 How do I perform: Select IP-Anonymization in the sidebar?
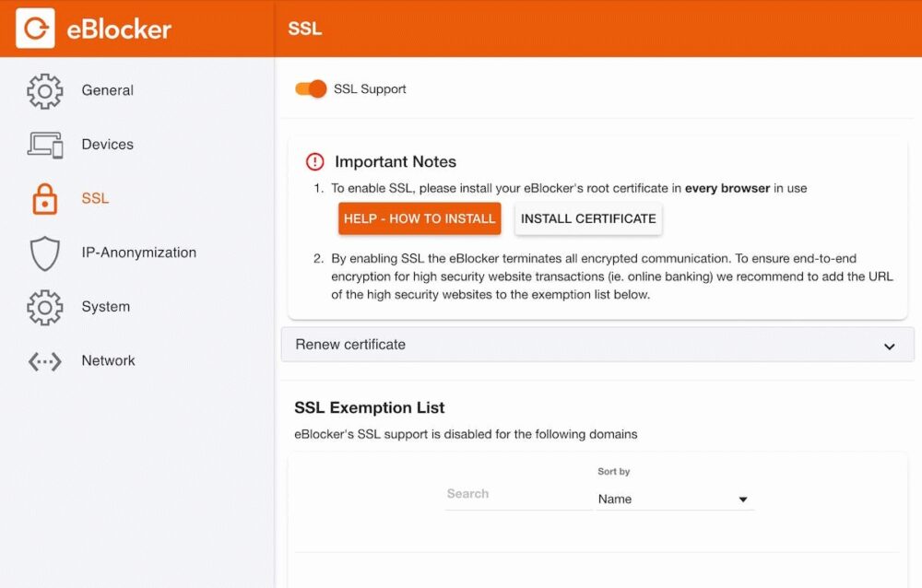tap(138, 253)
